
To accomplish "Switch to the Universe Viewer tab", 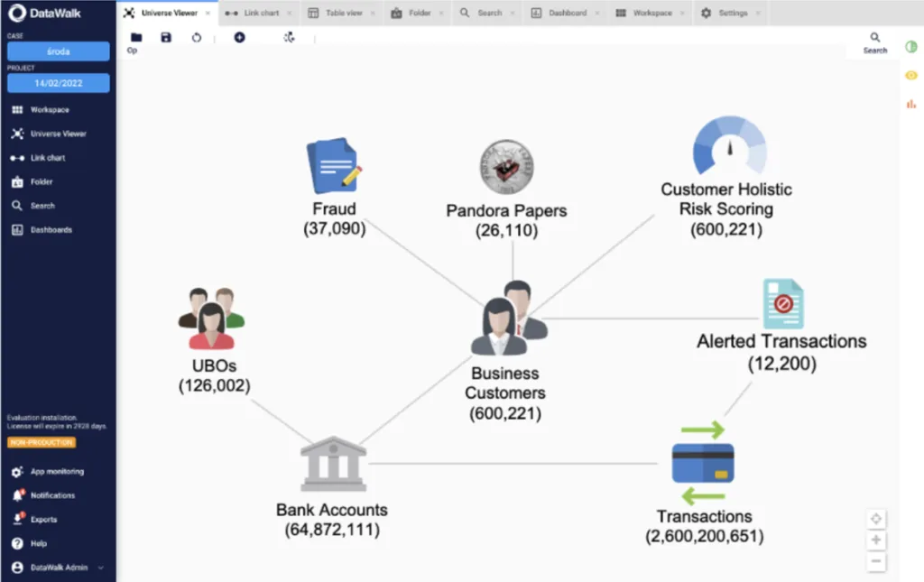I will click(x=169, y=13).
